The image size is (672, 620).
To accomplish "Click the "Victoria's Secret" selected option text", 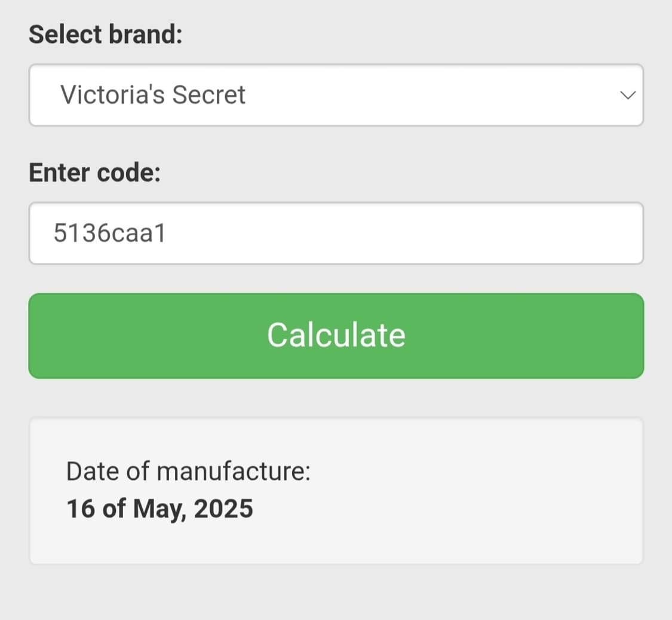I will coord(153,95).
